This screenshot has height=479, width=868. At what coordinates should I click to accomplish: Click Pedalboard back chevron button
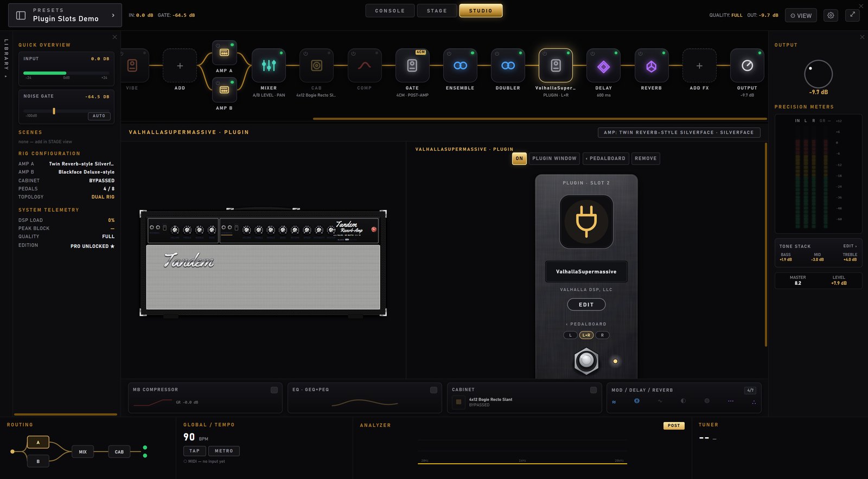(x=605, y=158)
